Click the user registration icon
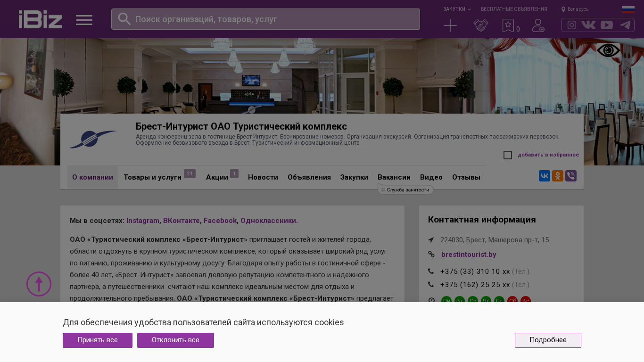The image size is (644, 362). pyautogui.click(x=538, y=25)
